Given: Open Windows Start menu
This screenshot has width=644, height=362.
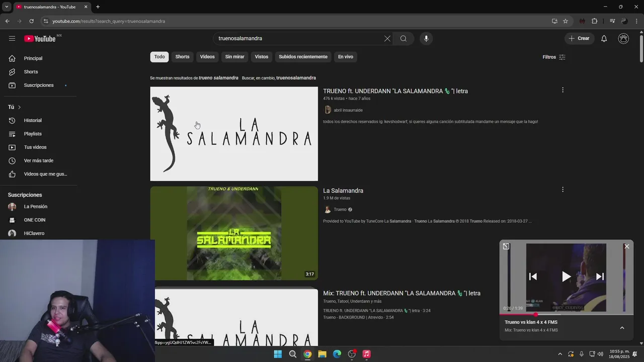Looking at the screenshot, I should (x=278, y=354).
